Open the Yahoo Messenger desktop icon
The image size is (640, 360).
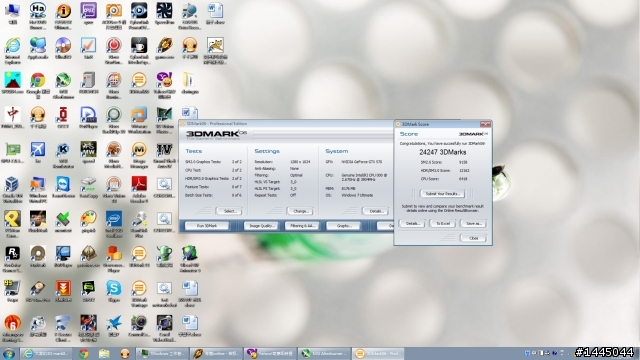(164, 85)
